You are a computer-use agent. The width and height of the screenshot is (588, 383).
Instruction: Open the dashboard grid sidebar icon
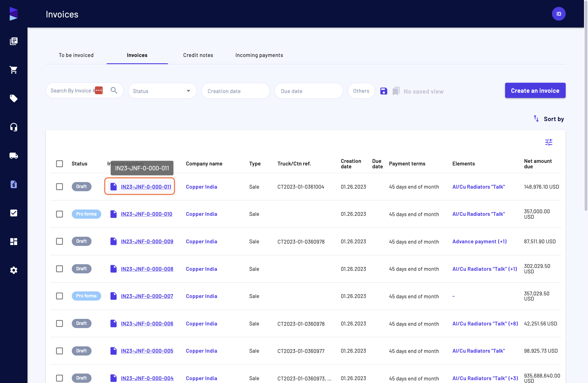coord(13,242)
